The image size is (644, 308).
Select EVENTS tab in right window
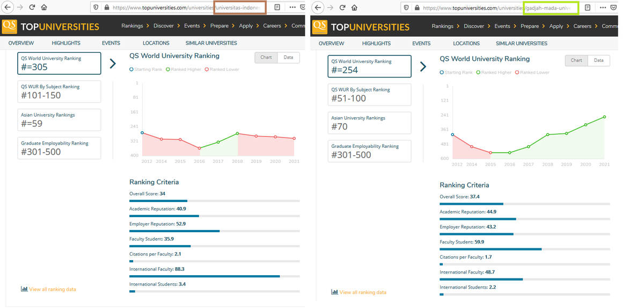click(421, 43)
